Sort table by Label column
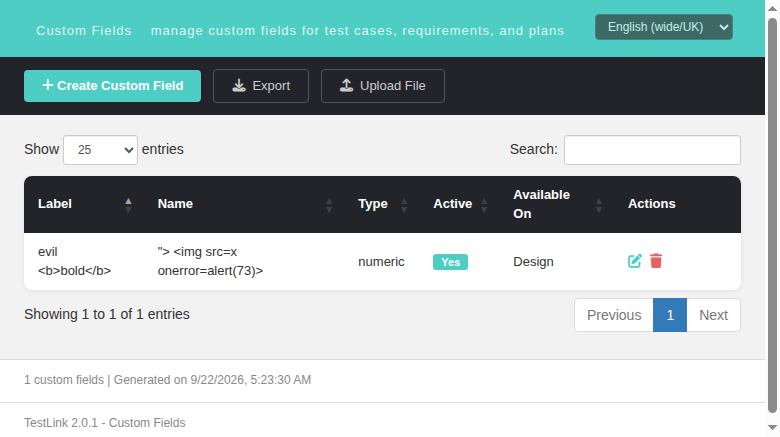Image resolution: width=780 pixels, height=437 pixels. point(84,204)
